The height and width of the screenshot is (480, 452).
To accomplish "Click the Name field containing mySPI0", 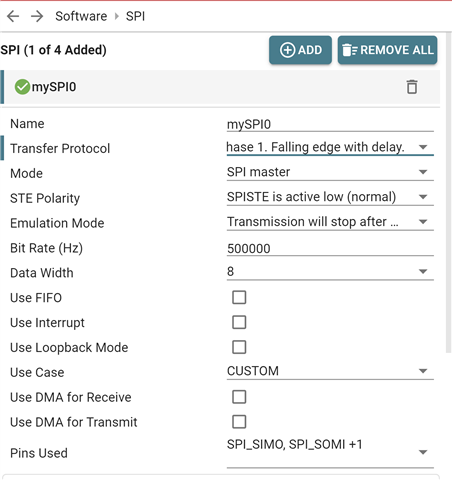I will tap(330, 124).
